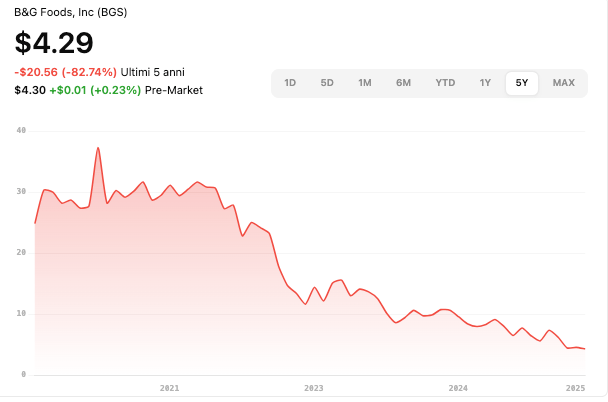Screen dimensions: 608x402
Task: Click the B&G Foods, Inc (BGS) title
Action: coord(71,13)
